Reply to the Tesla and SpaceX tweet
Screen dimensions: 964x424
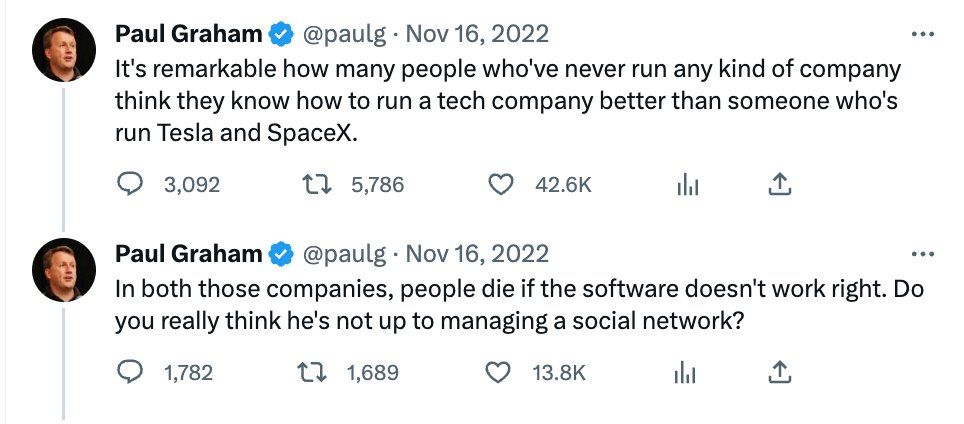pos(131,184)
